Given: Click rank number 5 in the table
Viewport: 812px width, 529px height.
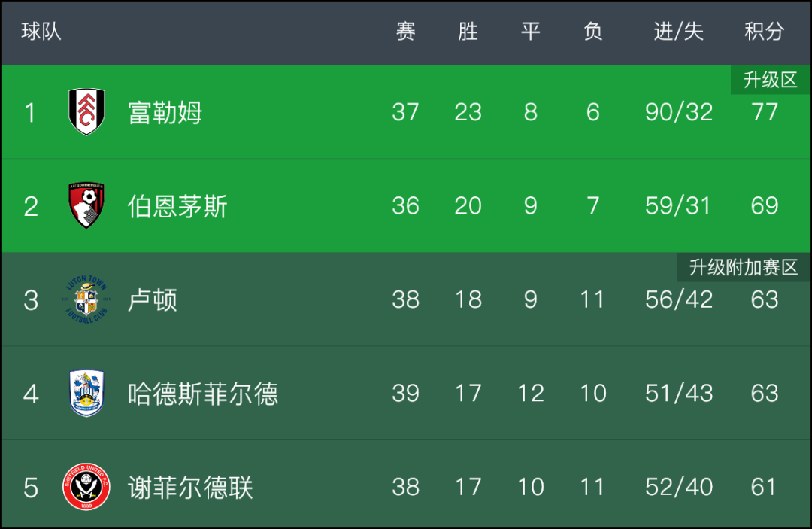Looking at the screenshot, I should tap(31, 488).
